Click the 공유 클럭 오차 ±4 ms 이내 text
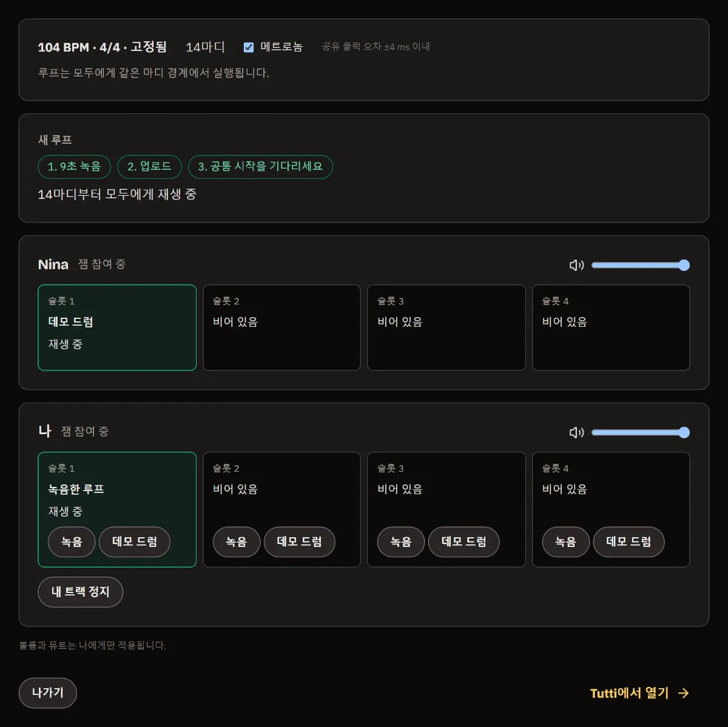This screenshot has height=727, width=728. 376,47
